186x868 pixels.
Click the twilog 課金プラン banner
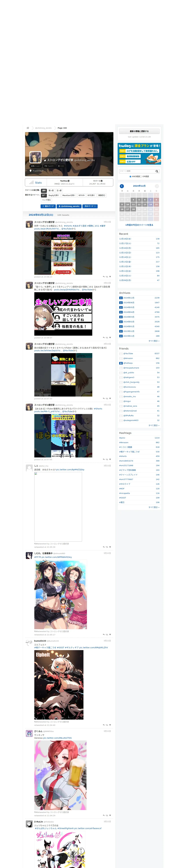point(139,154)
